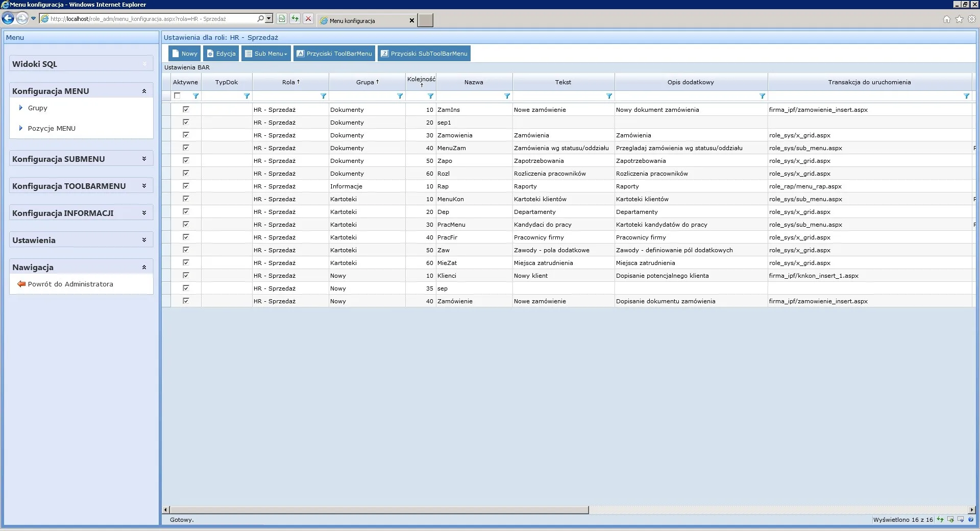
Task: Open the browser Tools gear icon
Action: tap(972, 19)
